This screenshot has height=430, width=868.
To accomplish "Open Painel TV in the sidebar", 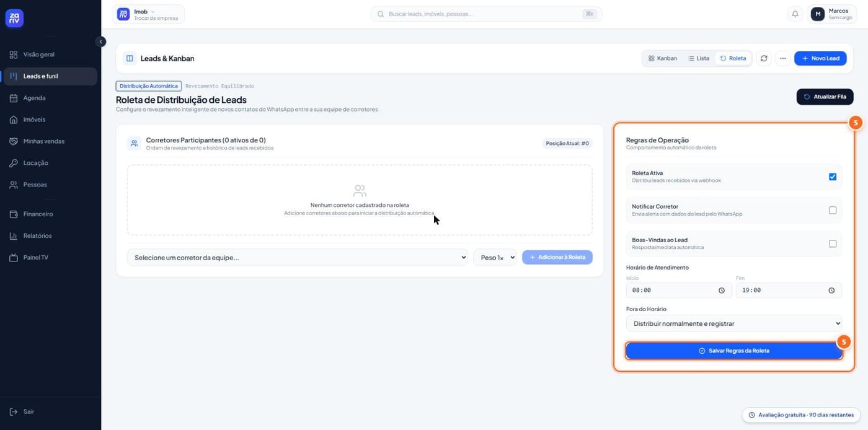I will click(50, 257).
